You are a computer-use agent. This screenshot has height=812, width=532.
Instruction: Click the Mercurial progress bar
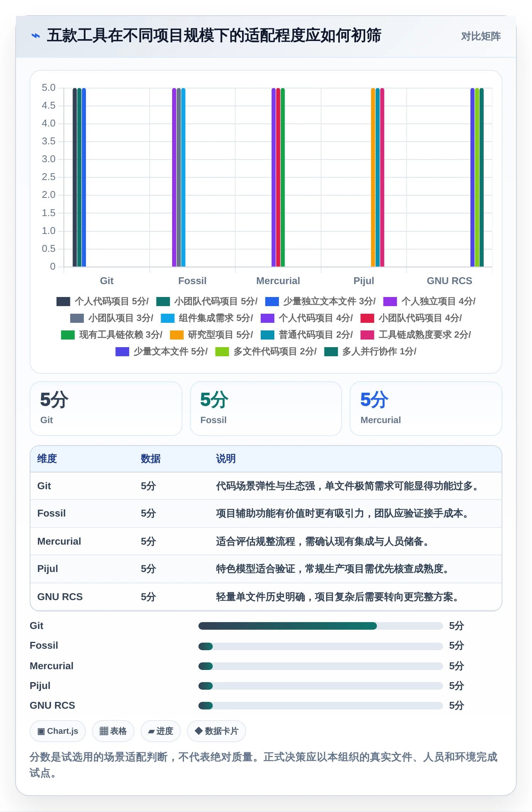click(321, 666)
